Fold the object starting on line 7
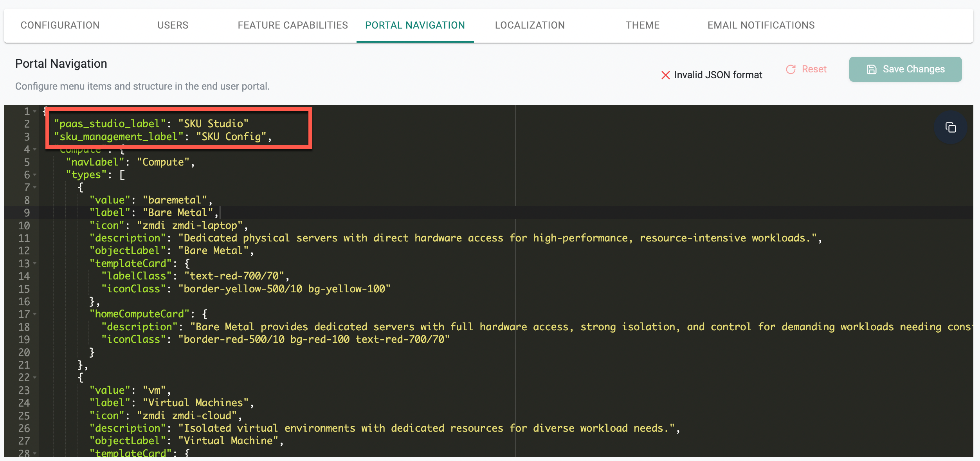 click(x=35, y=187)
